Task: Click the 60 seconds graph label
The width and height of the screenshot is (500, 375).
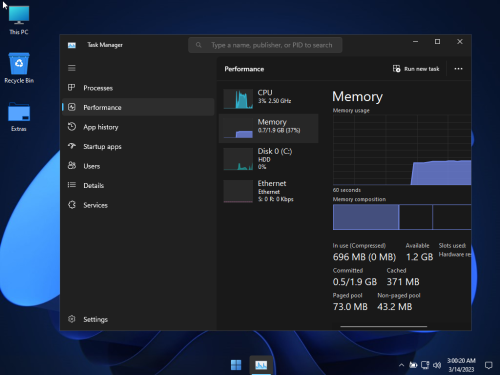Action: (347, 190)
